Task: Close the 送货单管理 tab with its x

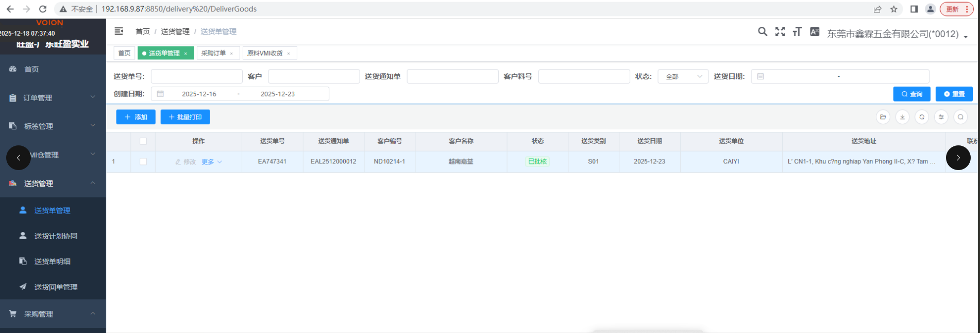Action: tap(185, 54)
